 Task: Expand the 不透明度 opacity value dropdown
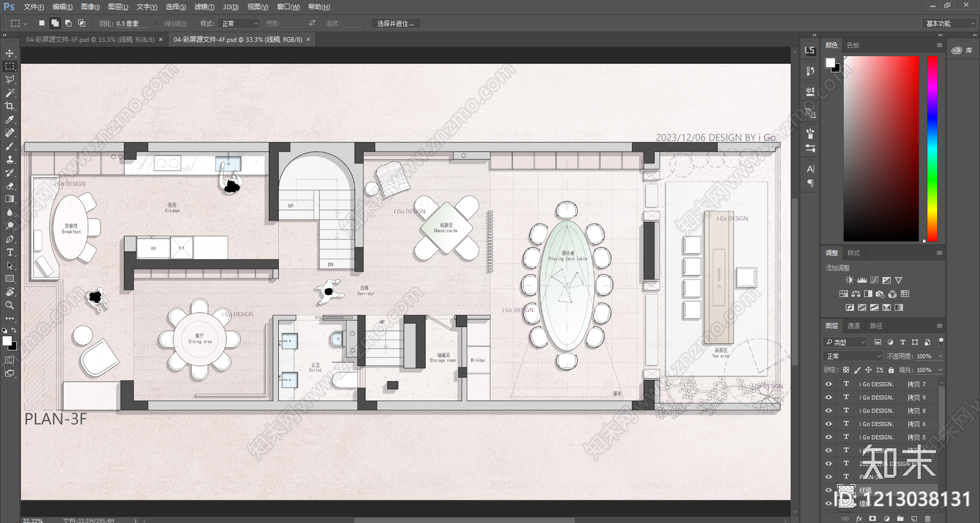(x=940, y=356)
